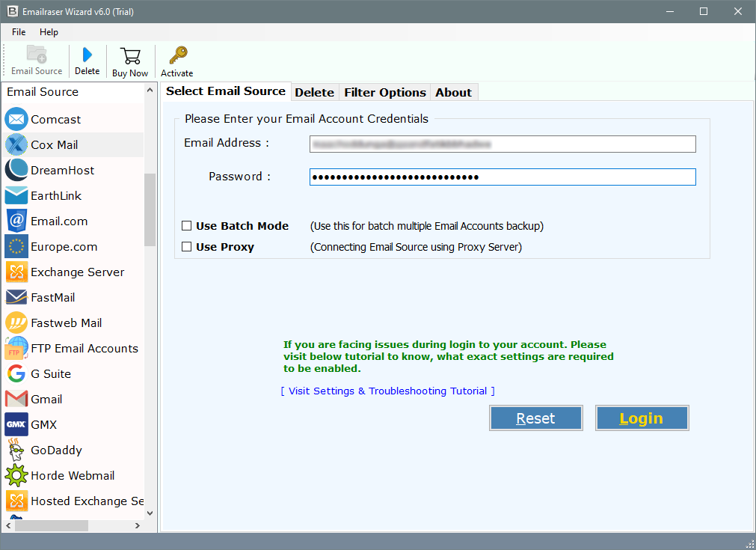Select the "Exchange Server" list entry text
The image size is (756, 550).
click(x=78, y=272)
